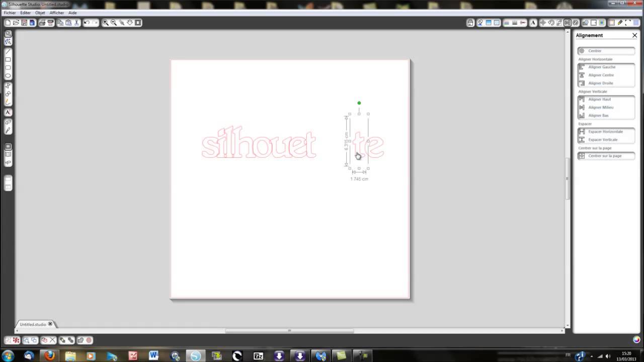
Task: Click Aligner Bas
Action: tap(606, 115)
